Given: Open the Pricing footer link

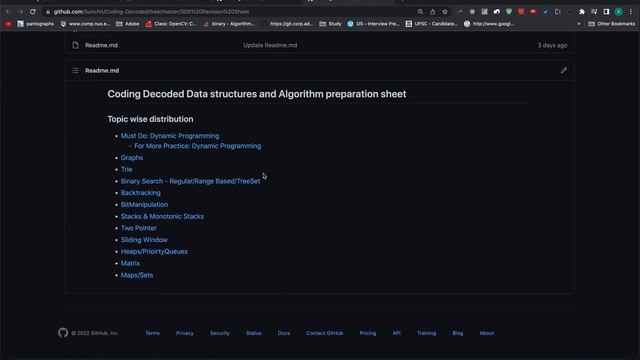Looking at the screenshot, I should (x=368, y=333).
